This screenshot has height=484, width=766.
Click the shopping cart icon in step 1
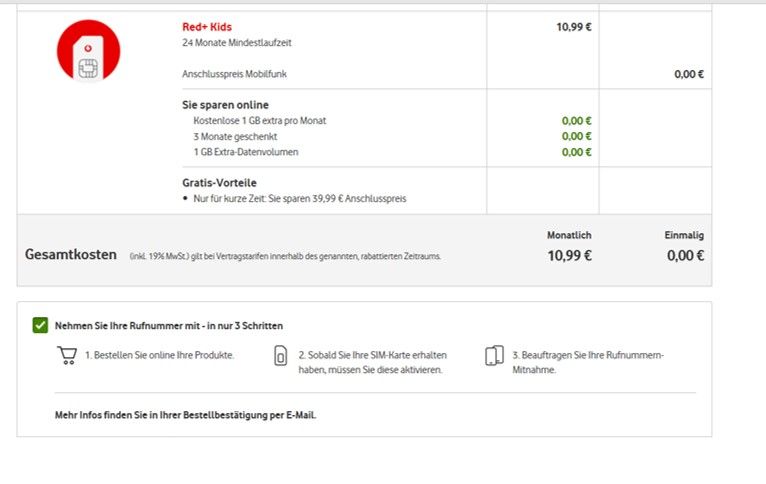pyautogui.click(x=68, y=356)
